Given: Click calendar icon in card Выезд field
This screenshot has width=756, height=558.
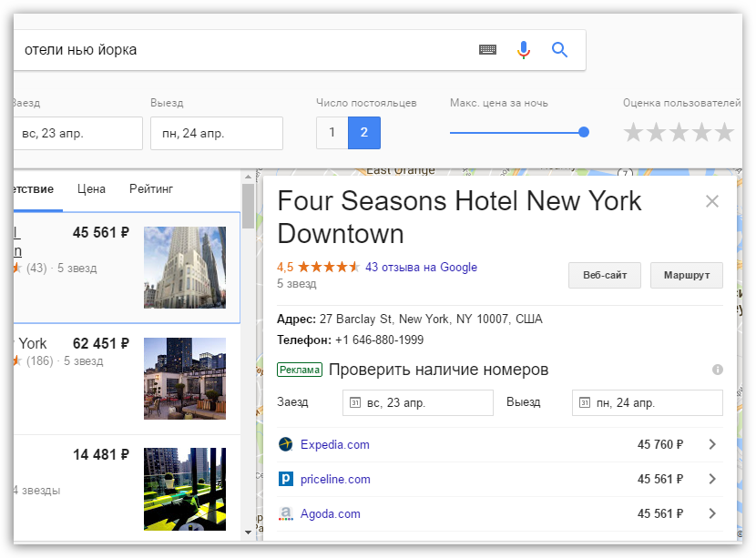Looking at the screenshot, I should click(585, 403).
